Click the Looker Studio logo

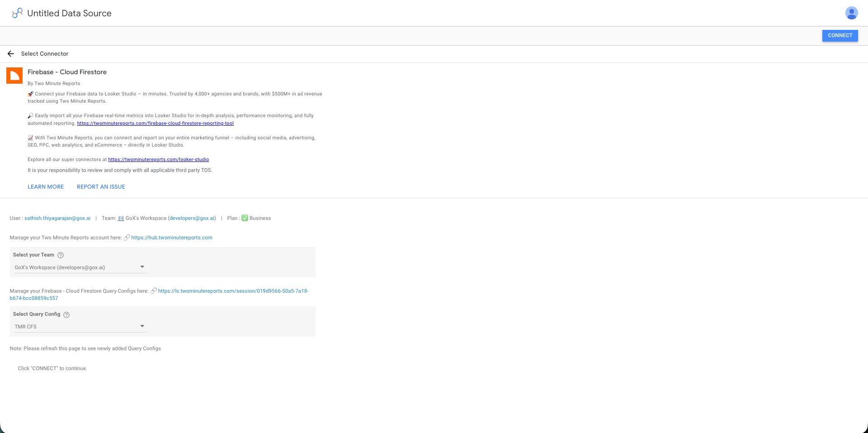[17, 13]
